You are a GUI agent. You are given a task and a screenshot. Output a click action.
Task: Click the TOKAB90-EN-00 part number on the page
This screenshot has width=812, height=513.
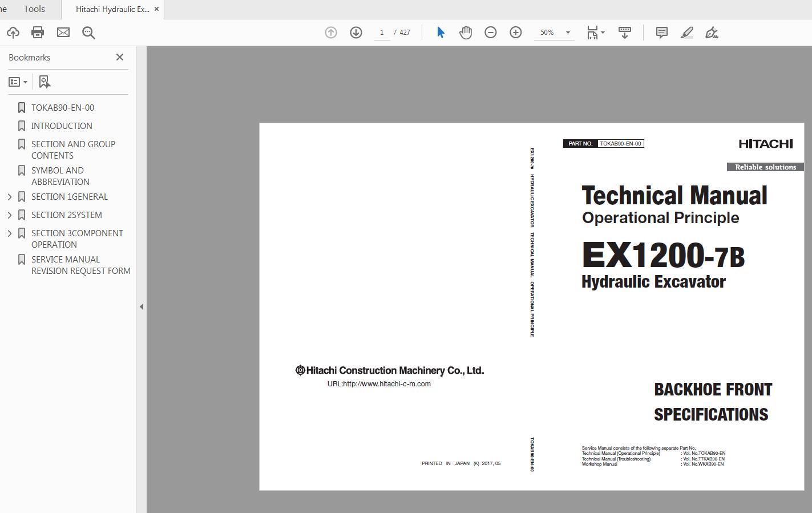621,143
